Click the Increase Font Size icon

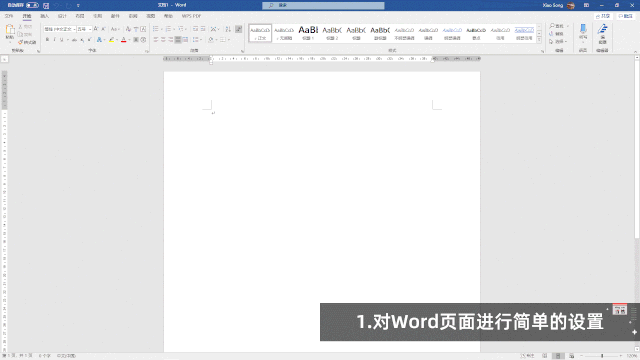click(x=96, y=29)
